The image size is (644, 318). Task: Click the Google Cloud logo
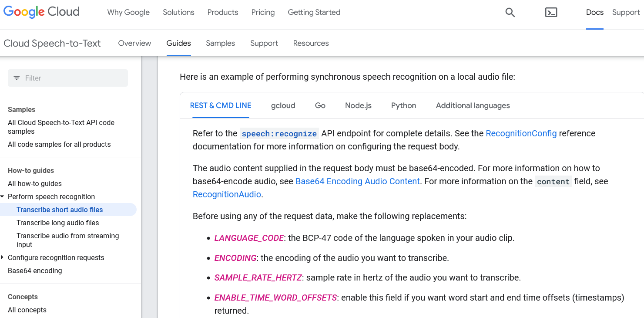click(41, 12)
